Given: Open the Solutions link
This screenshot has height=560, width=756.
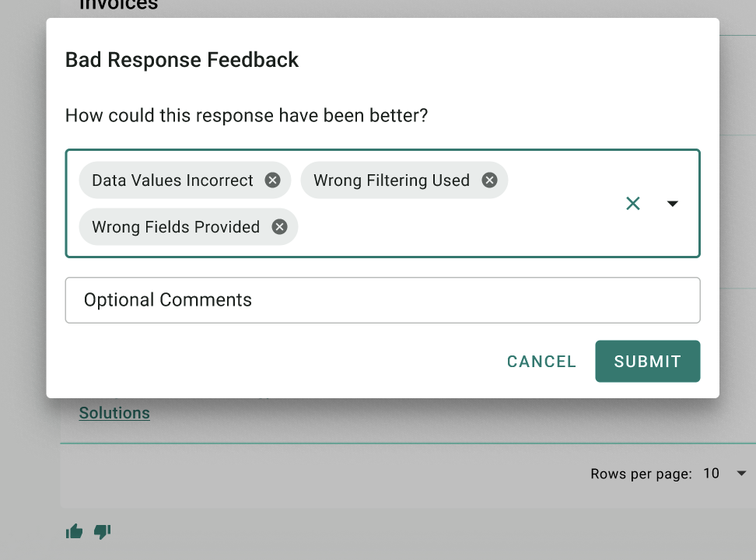Looking at the screenshot, I should click(114, 413).
